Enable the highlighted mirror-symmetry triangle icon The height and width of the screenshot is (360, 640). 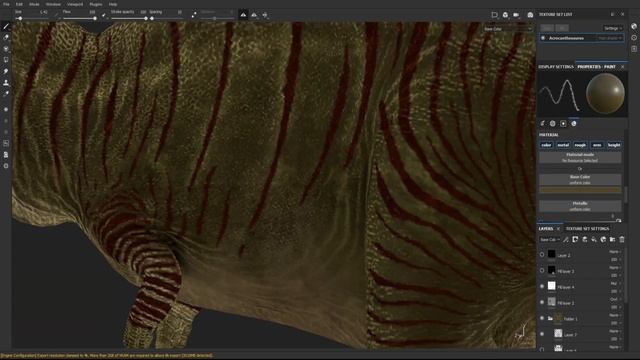coord(243,15)
